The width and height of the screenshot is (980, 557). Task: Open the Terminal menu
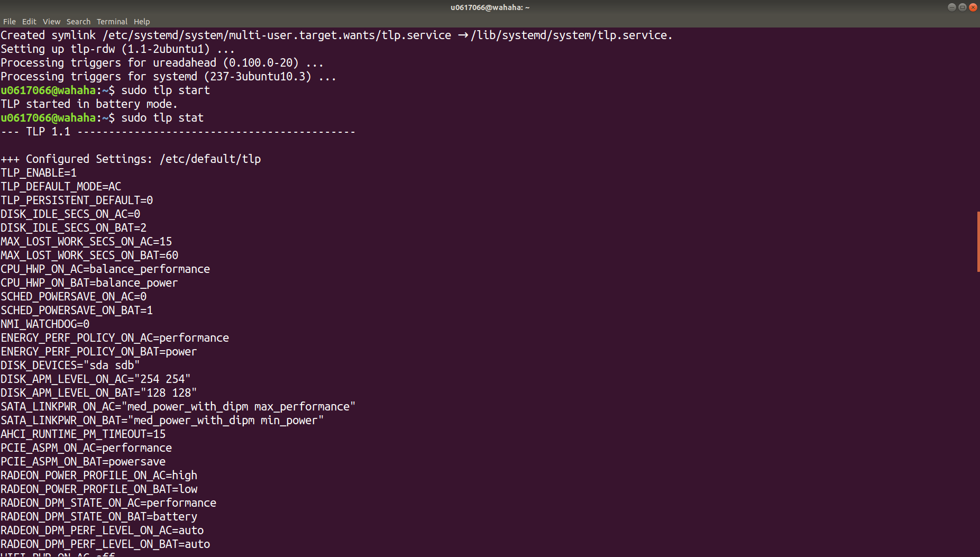pos(112,22)
